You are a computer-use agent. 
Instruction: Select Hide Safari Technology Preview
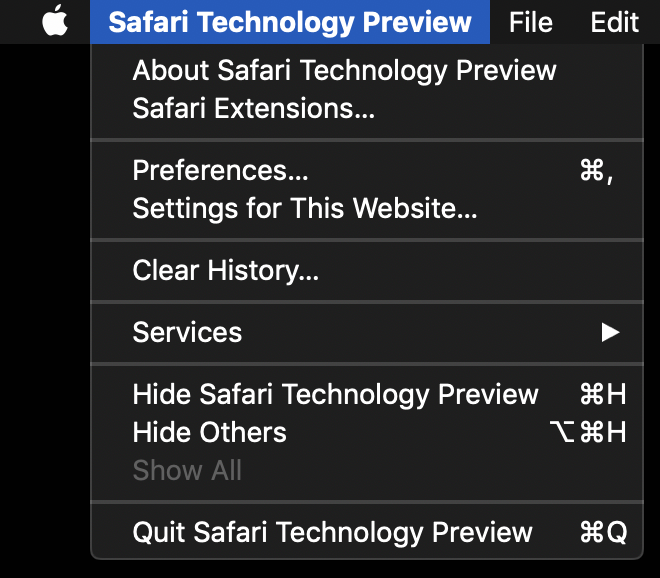tap(367, 394)
